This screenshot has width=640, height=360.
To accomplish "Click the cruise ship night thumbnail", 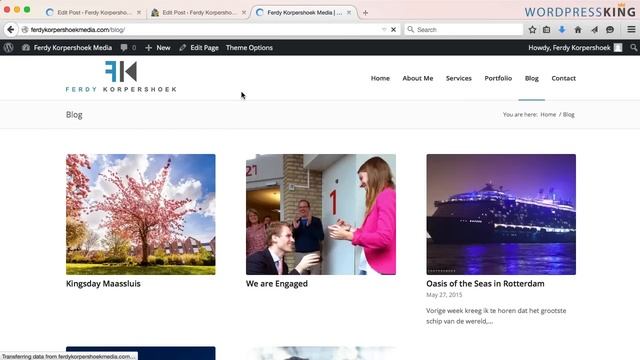I will pos(501,214).
